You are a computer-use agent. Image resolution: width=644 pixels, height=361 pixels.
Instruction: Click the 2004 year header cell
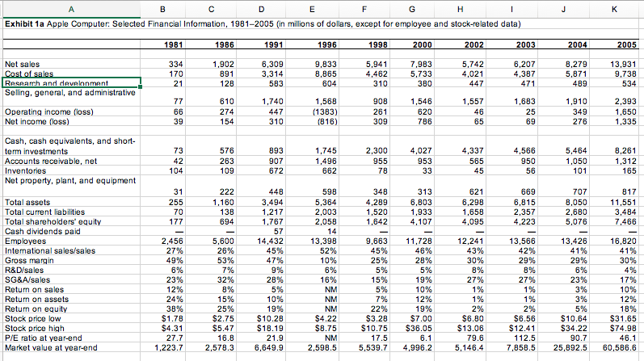coord(563,44)
